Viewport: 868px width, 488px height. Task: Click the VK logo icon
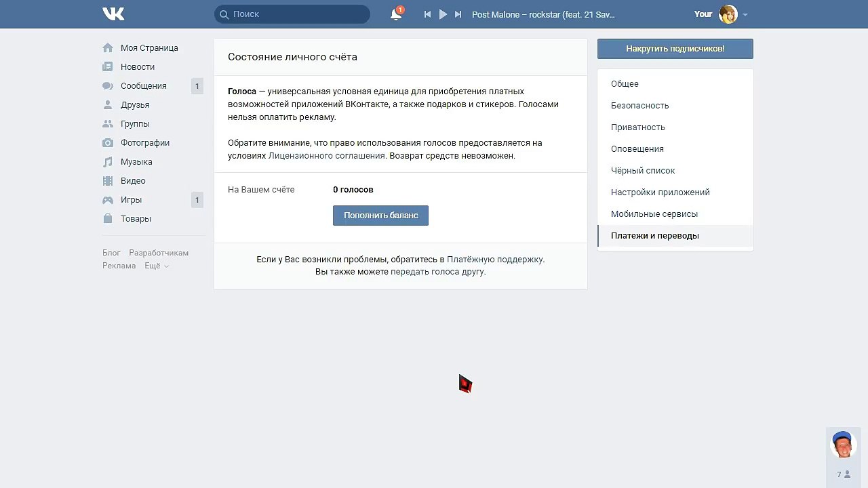click(x=113, y=14)
